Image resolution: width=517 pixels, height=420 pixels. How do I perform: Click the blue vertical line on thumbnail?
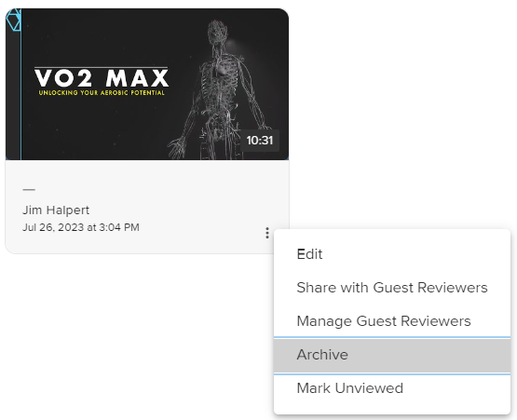click(21, 85)
